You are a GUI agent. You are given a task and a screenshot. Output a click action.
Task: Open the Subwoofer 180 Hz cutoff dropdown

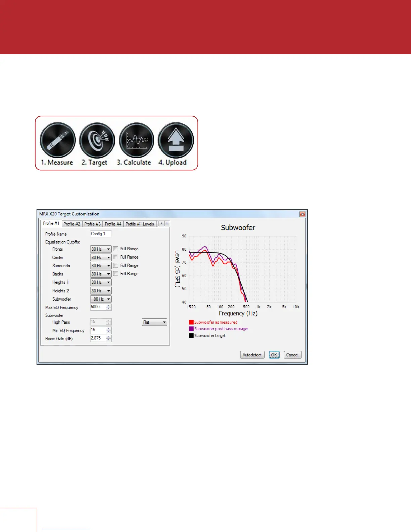pos(101,299)
